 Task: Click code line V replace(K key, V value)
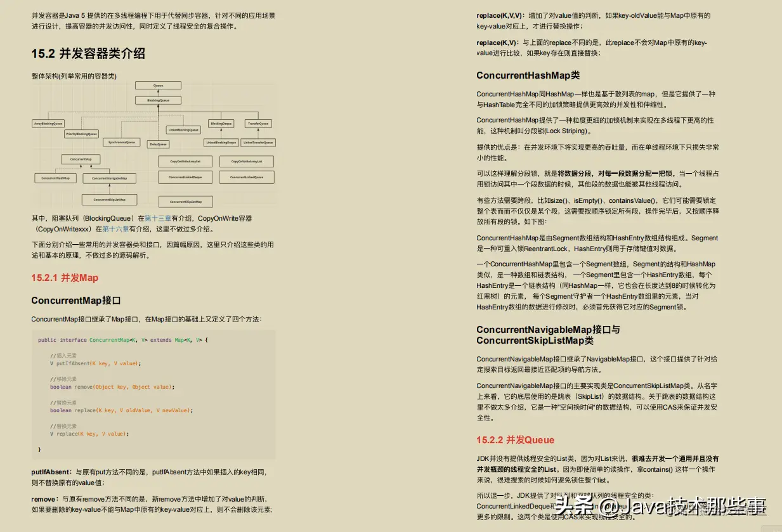[89, 434]
